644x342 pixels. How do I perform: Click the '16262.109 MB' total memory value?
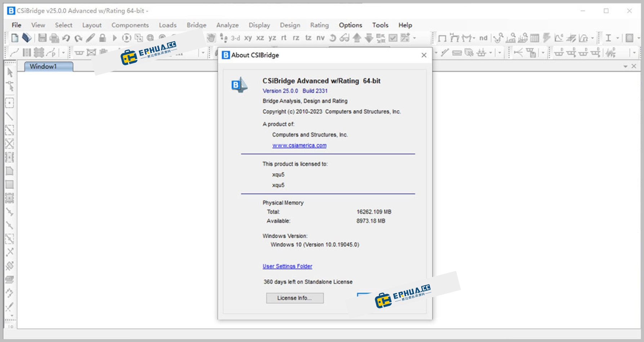tap(374, 212)
